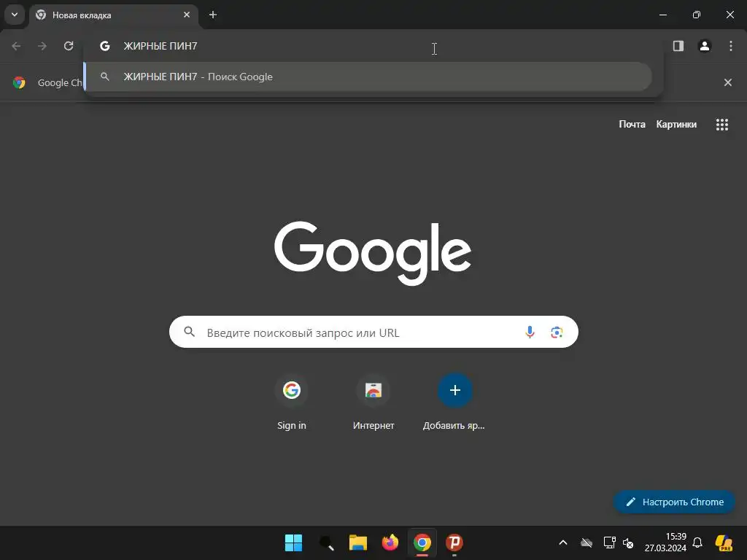Click the cloud sync tray icon

587,542
